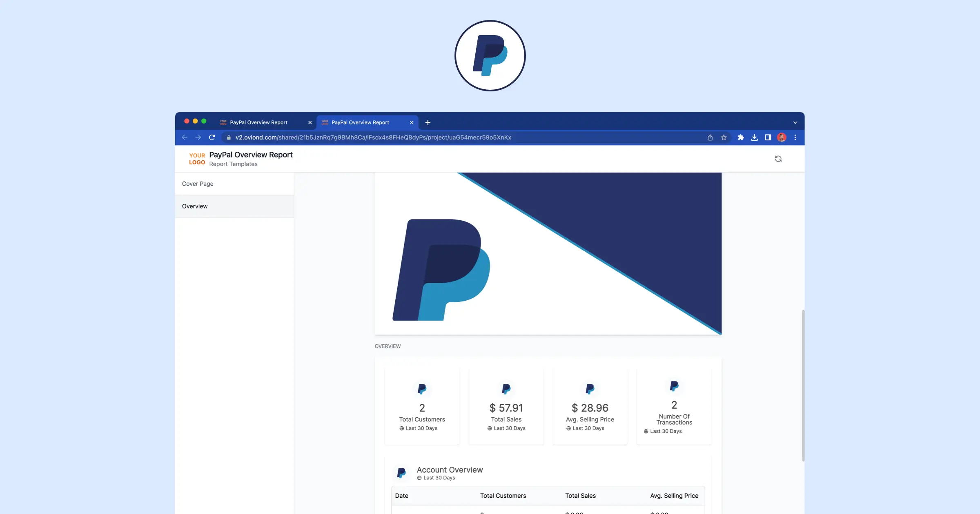Click the Total Customers column header
This screenshot has height=514, width=980.
(x=503, y=496)
